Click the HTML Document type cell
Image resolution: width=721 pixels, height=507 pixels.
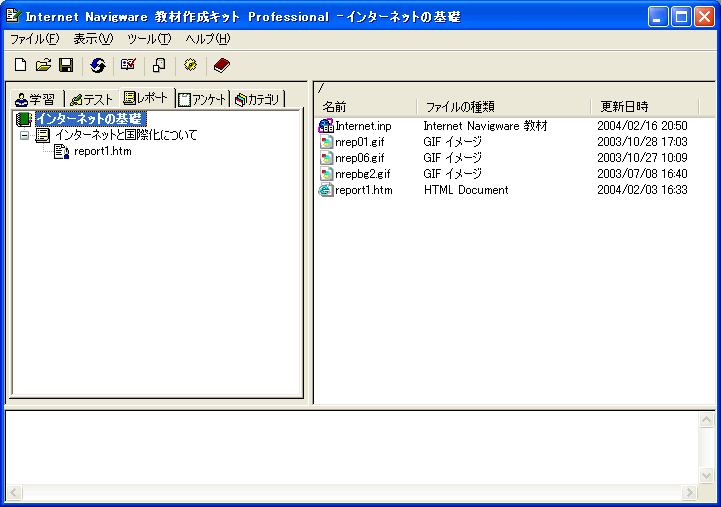(466, 190)
